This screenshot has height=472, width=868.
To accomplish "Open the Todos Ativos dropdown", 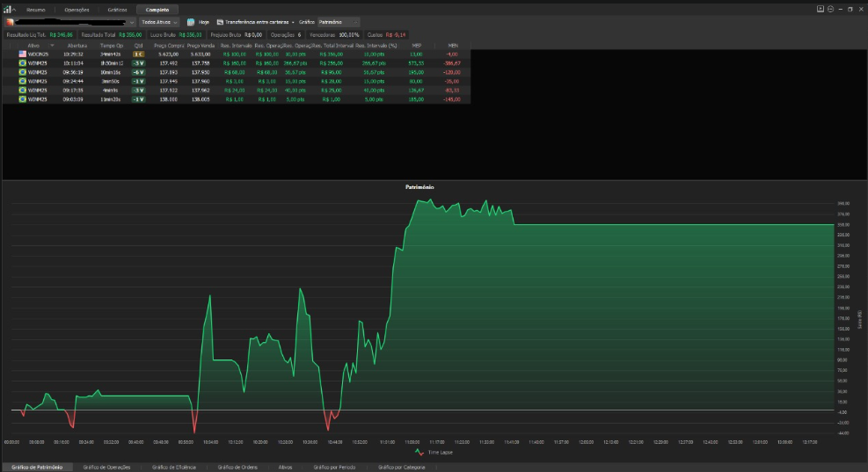I will (x=159, y=21).
